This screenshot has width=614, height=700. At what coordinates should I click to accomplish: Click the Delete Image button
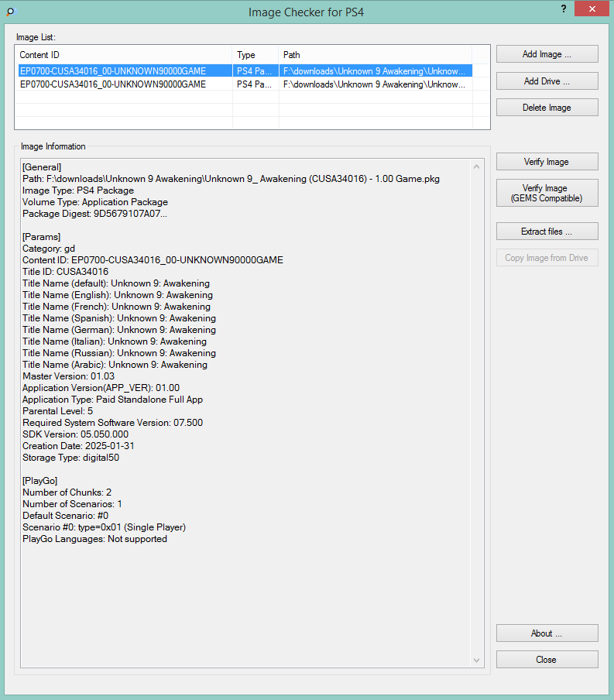pos(547,107)
